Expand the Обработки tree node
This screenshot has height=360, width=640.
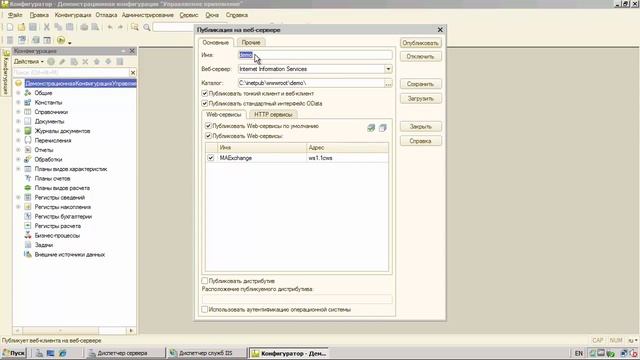pos(18,160)
